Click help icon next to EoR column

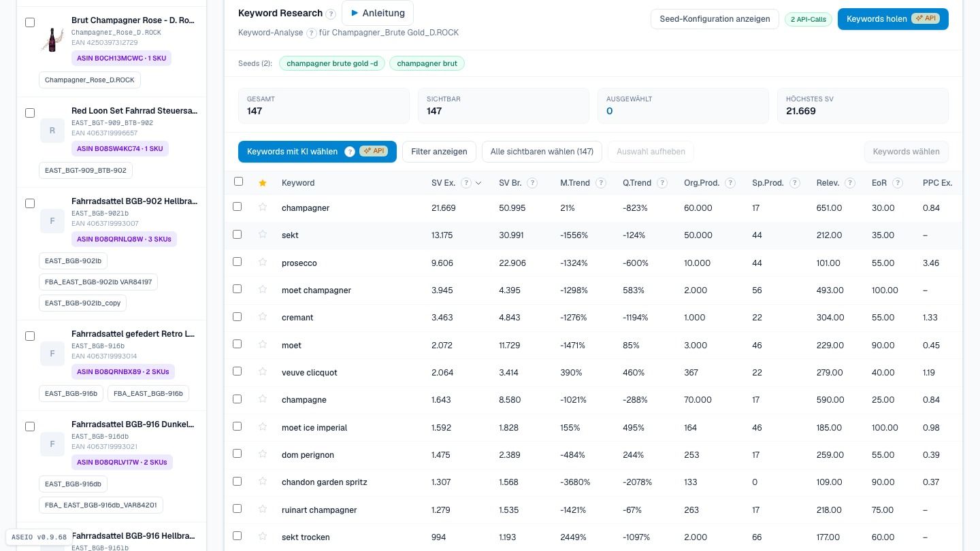click(x=898, y=183)
